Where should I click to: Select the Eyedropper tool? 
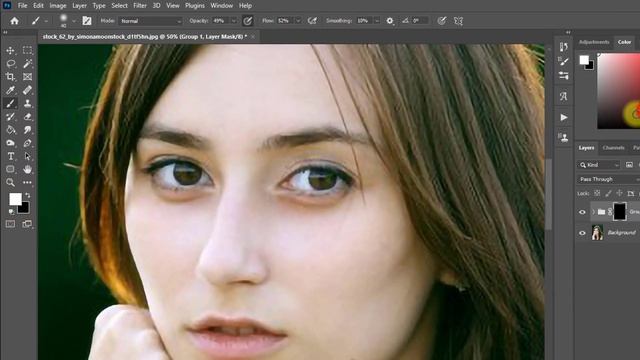point(11,90)
